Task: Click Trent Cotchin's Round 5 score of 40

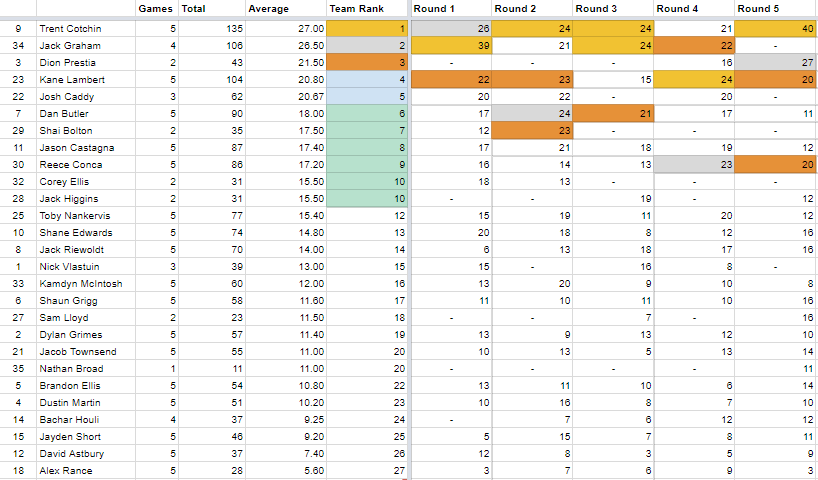Action: point(775,29)
